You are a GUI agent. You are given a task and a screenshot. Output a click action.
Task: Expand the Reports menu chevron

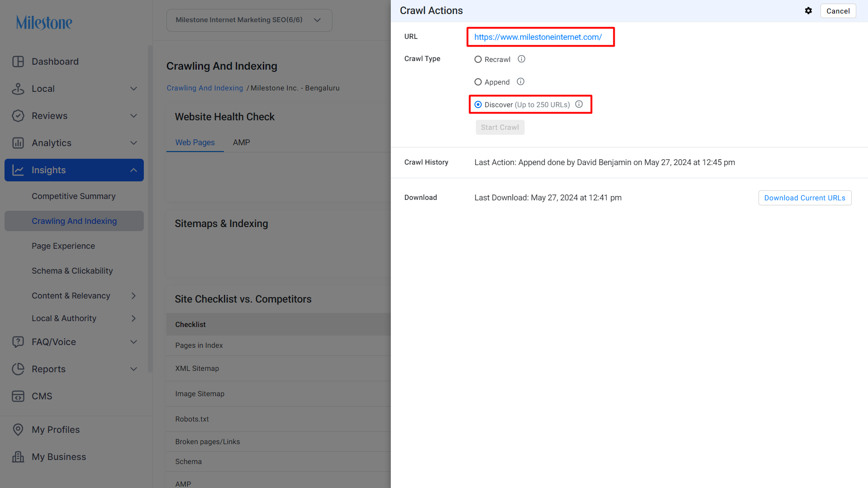[133, 369]
